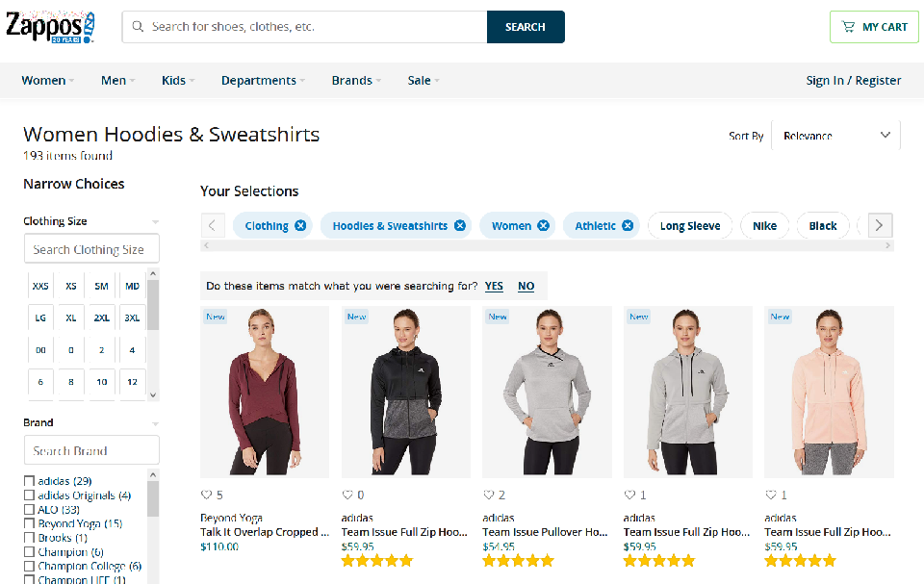
Task: Open Sign In / Register link
Action: (853, 81)
